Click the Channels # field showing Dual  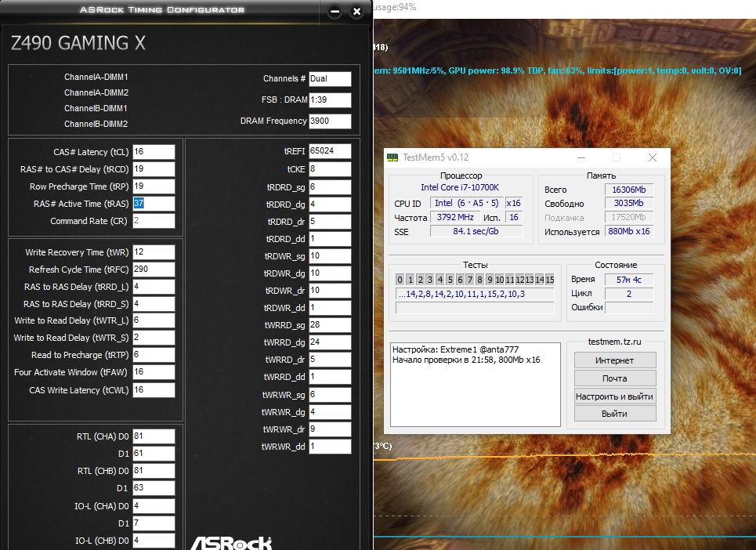[331, 78]
